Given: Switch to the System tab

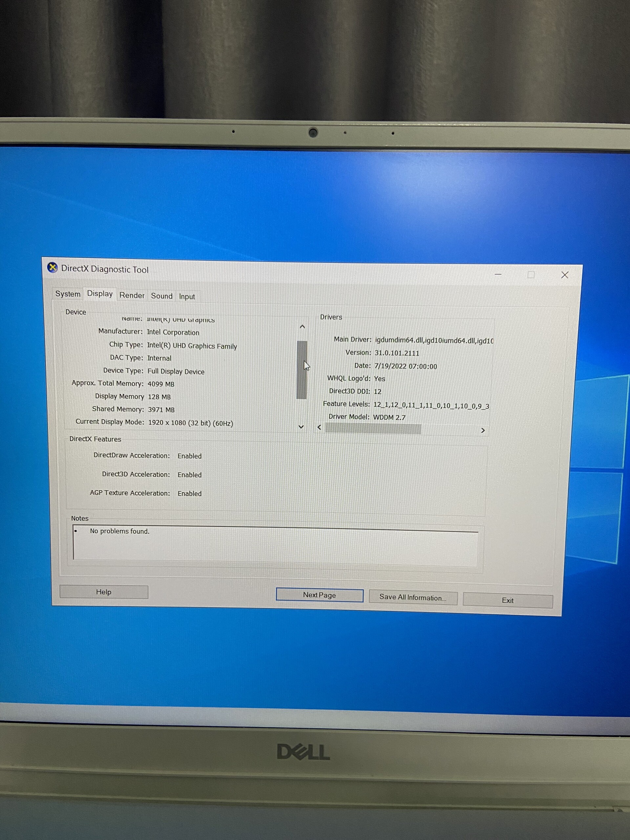Looking at the screenshot, I should click(68, 294).
